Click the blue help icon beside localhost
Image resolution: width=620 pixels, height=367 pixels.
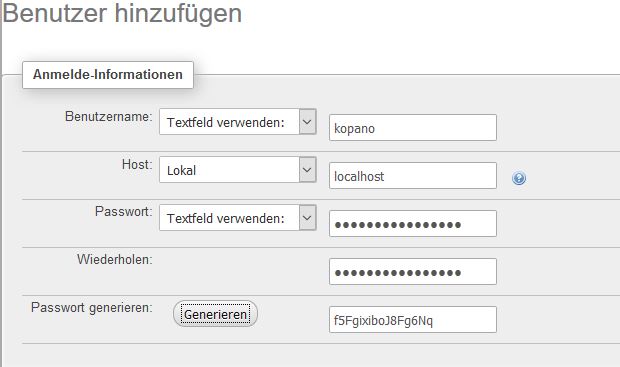click(x=519, y=178)
